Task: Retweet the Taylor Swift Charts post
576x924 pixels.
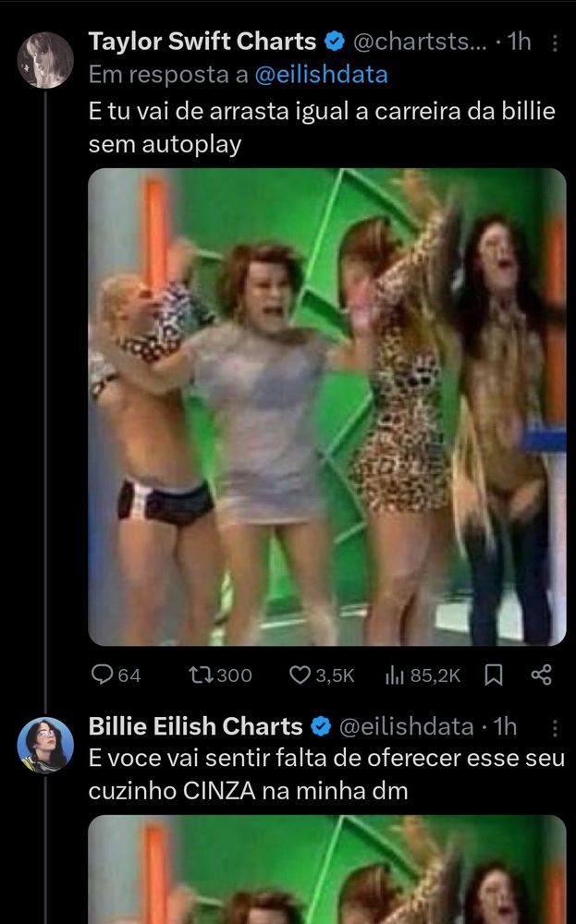Action: tap(220, 675)
